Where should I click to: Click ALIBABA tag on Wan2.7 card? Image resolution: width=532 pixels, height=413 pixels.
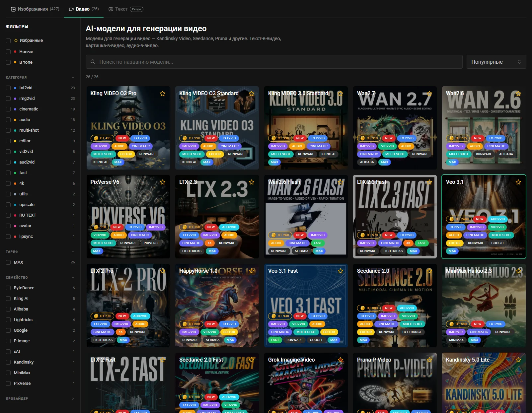[x=367, y=162]
